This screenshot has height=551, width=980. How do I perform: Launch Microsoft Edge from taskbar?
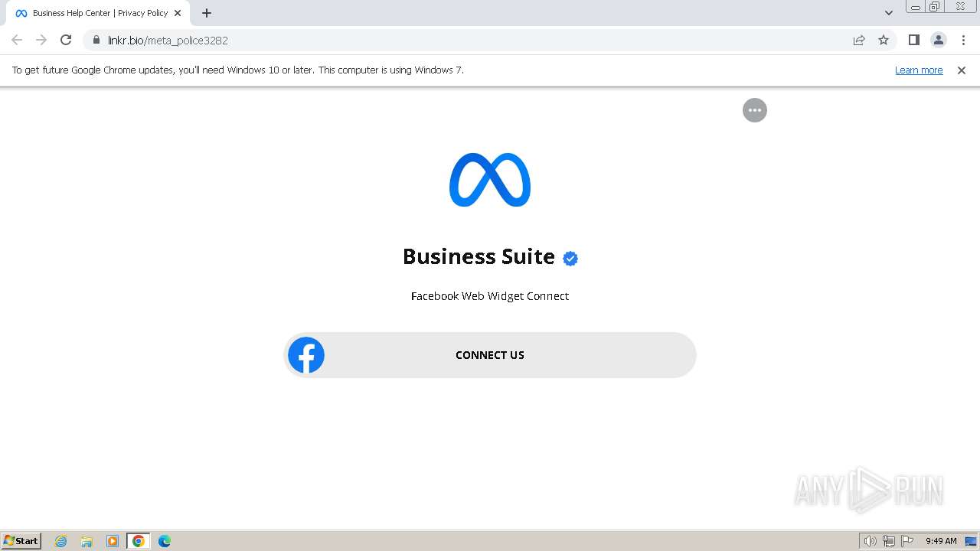tap(165, 541)
